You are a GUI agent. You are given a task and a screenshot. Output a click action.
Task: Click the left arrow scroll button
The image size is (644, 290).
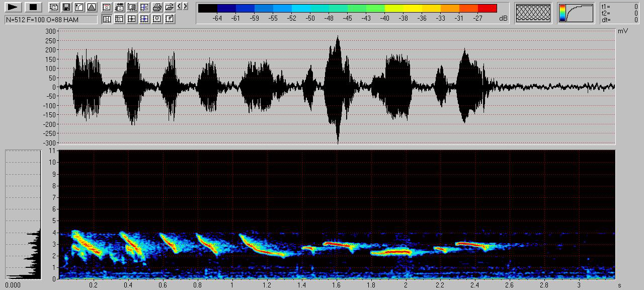180,7
